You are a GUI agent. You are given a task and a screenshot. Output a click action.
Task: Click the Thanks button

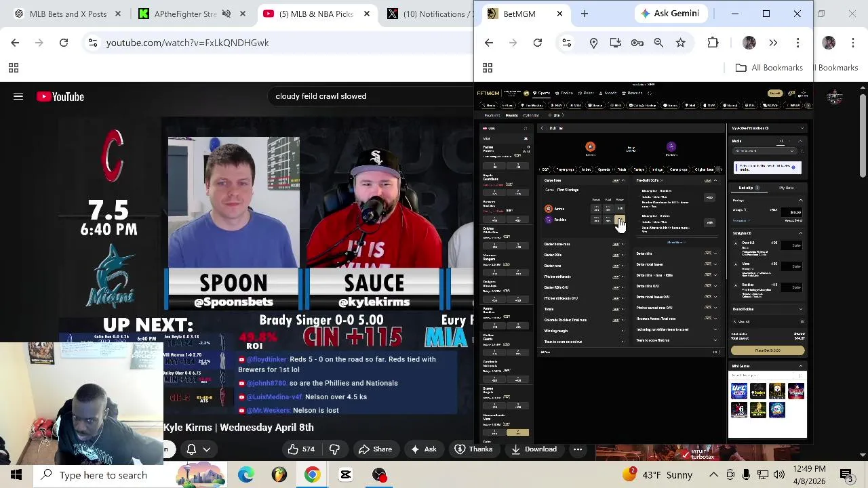coord(473,449)
